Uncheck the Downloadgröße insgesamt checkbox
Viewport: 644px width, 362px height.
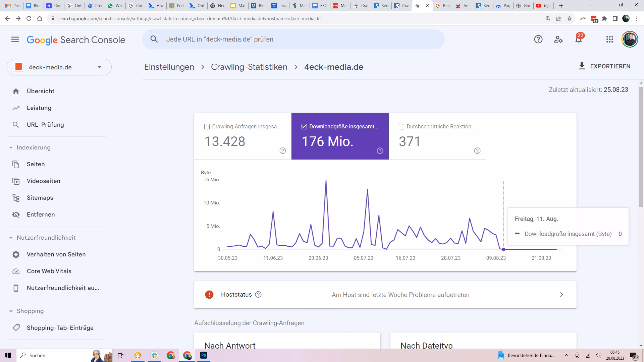tap(304, 127)
